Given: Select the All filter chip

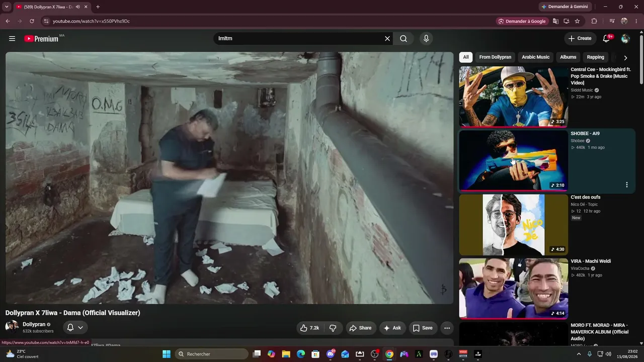Looking at the screenshot, I should coord(466,57).
